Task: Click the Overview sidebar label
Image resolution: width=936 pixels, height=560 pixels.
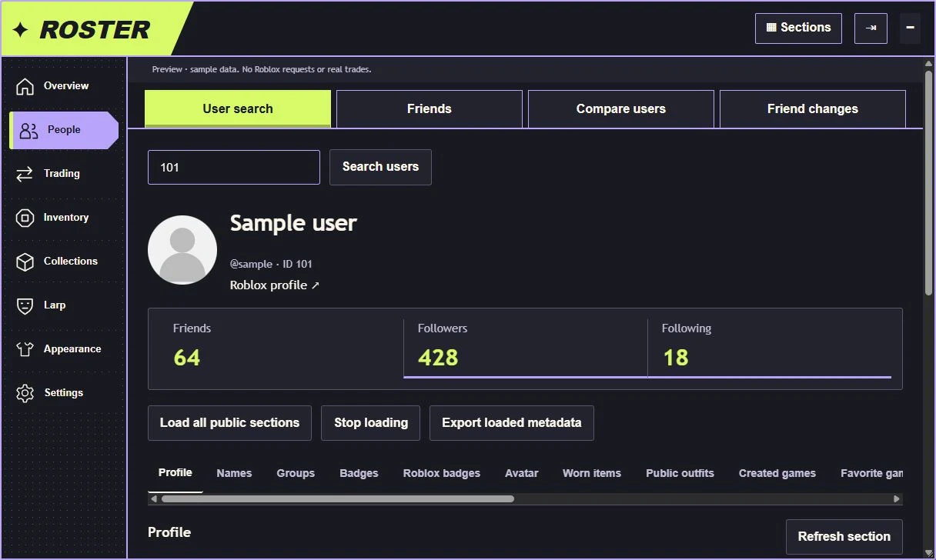Action: (66, 86)
